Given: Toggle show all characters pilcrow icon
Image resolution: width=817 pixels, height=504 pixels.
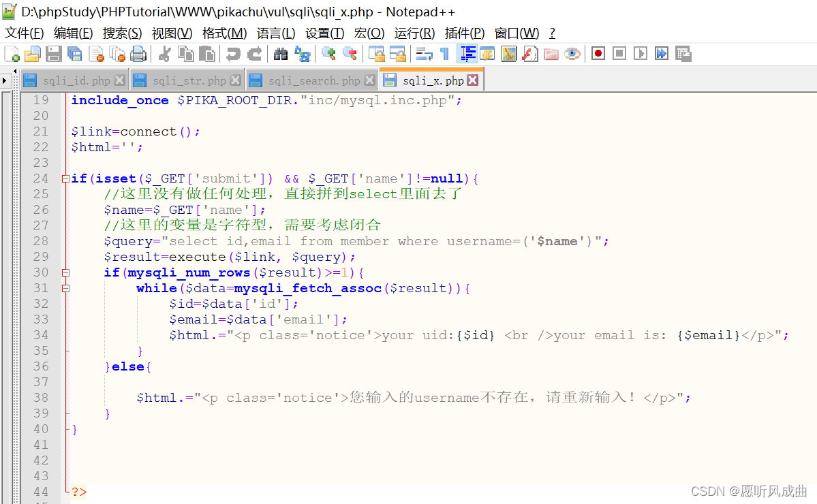Looking at the screenshot, I should [x=445, y=54].
